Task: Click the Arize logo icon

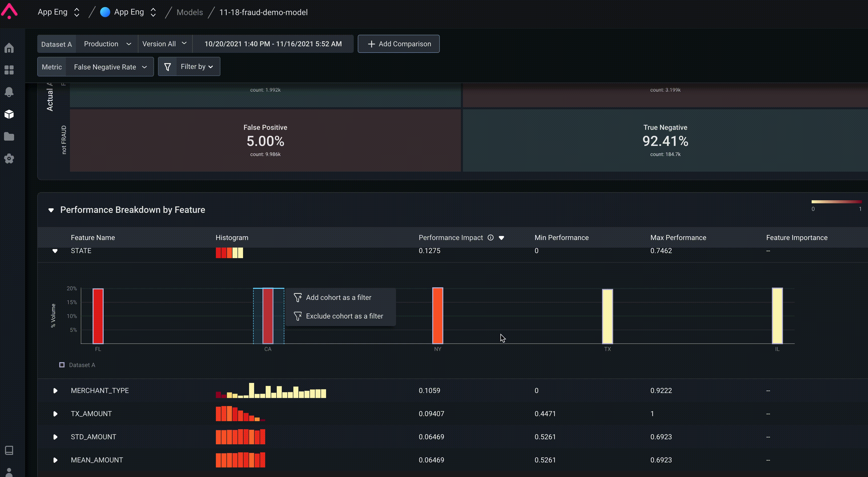Action: click(x=9, y=11)
